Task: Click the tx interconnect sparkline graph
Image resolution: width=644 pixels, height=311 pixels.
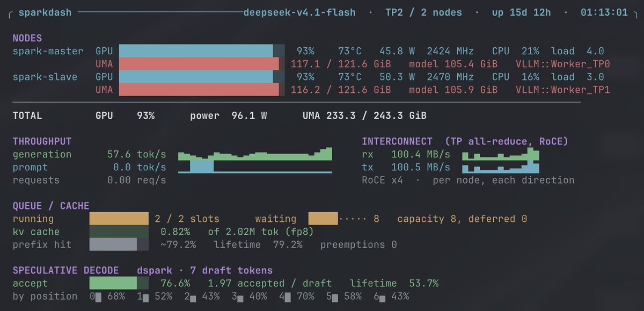Action: (501, 167)
